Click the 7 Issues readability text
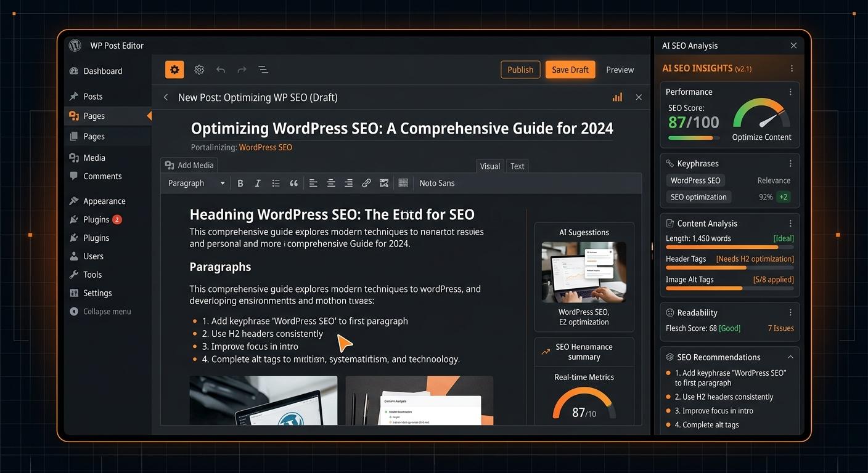The height and width of the screenshot is (473, 868). (x=780, y=328)
